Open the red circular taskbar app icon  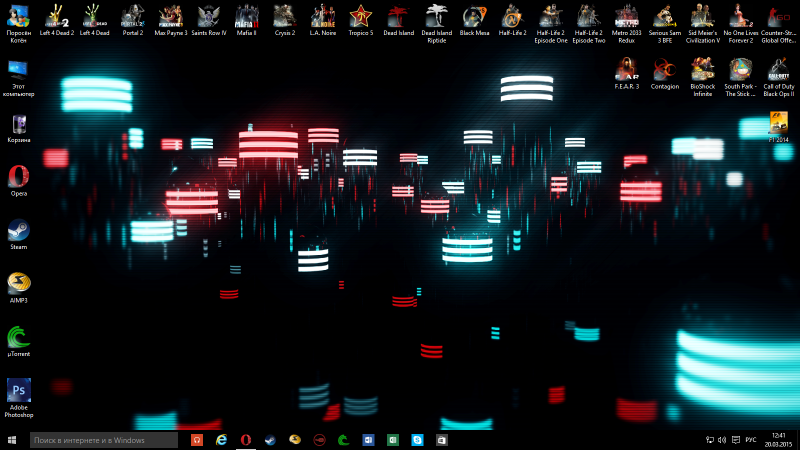pos(319,440)
